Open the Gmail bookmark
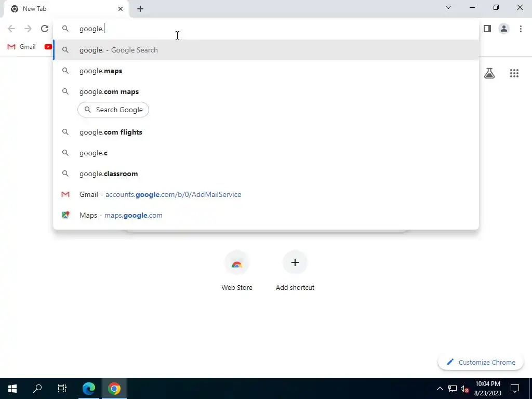 (x=22, y=47)
